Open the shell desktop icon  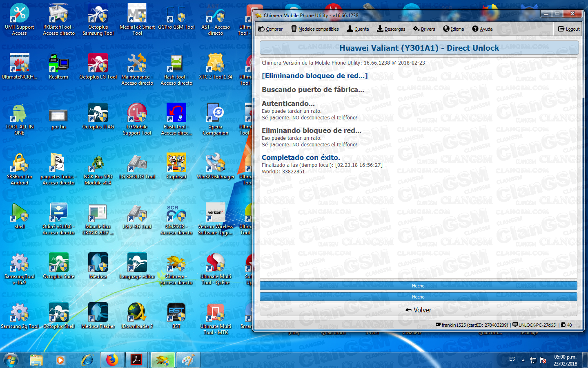pos(19,216)
